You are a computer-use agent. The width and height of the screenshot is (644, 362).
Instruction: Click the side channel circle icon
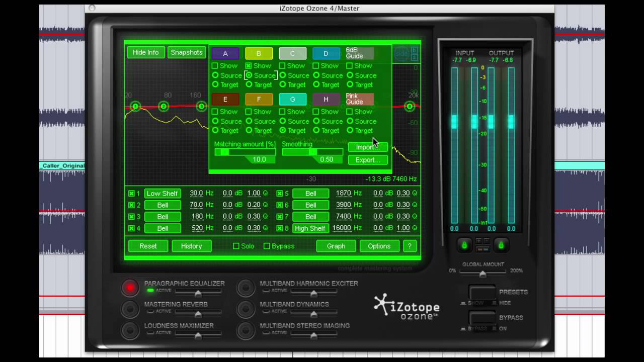pyautogui.click(x=401, y=54)
